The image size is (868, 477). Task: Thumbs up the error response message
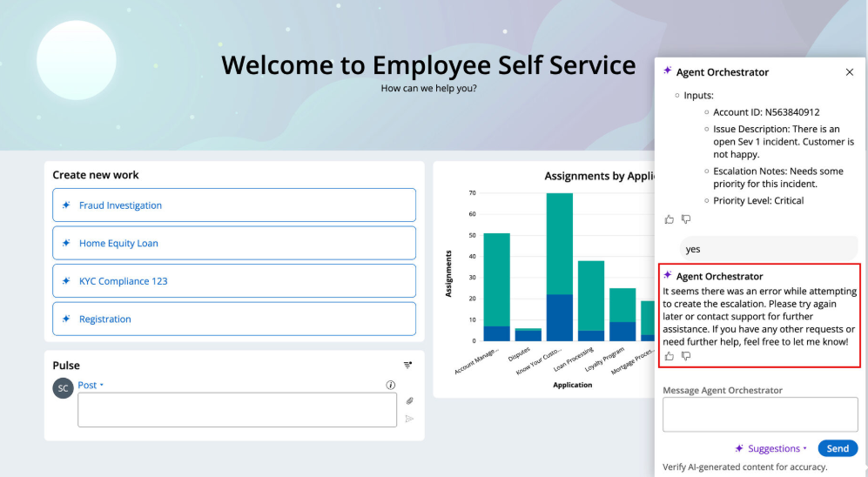click(x=670, y=356)
